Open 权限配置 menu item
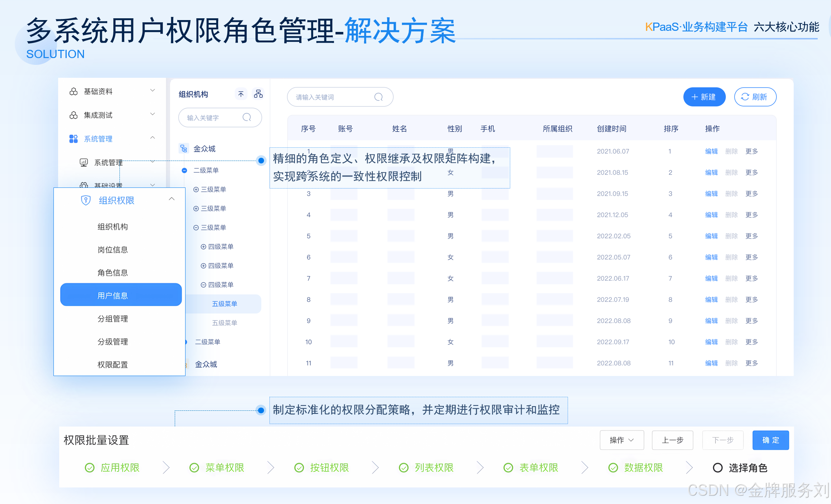Image resolution: width=831 pixels, height=504 pixels. coord(113,365)
